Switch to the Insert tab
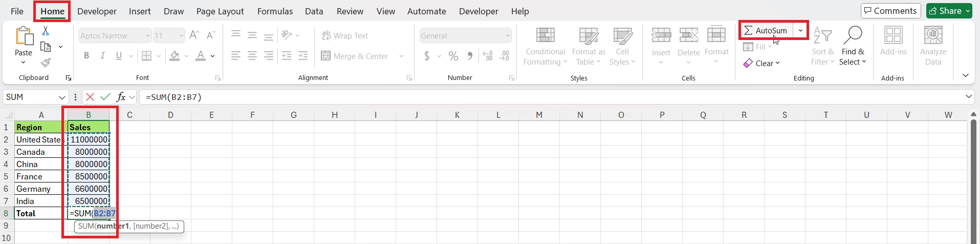This screenshot has height=244, width=980. 140,11
